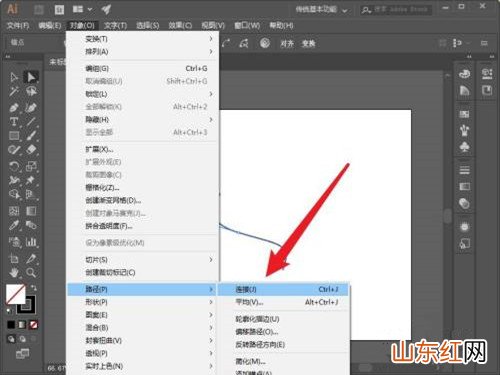Select the Curvature tool

coord(31,108)
